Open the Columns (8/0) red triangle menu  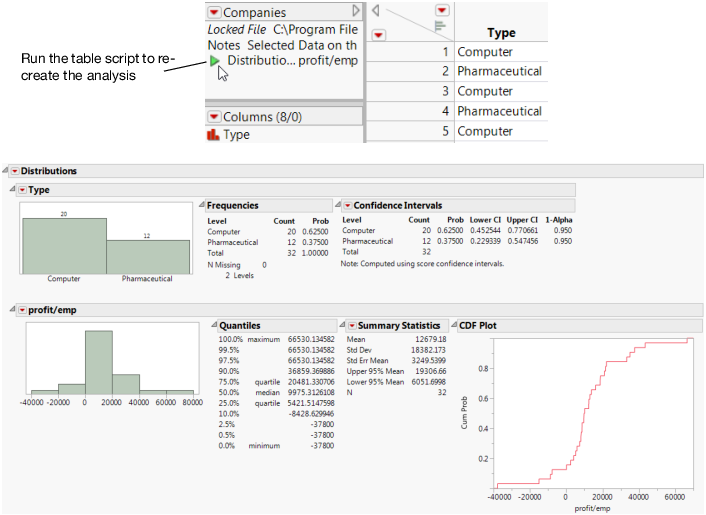pos(214,117)
